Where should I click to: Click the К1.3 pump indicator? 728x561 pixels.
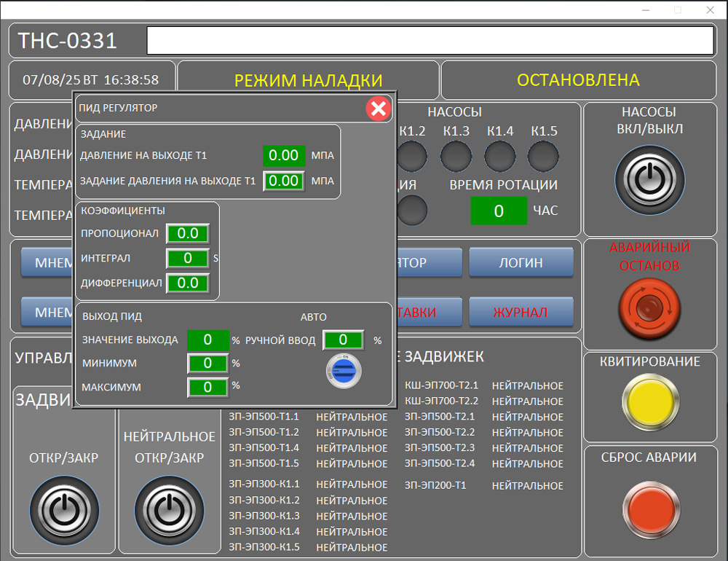[456, 156]
